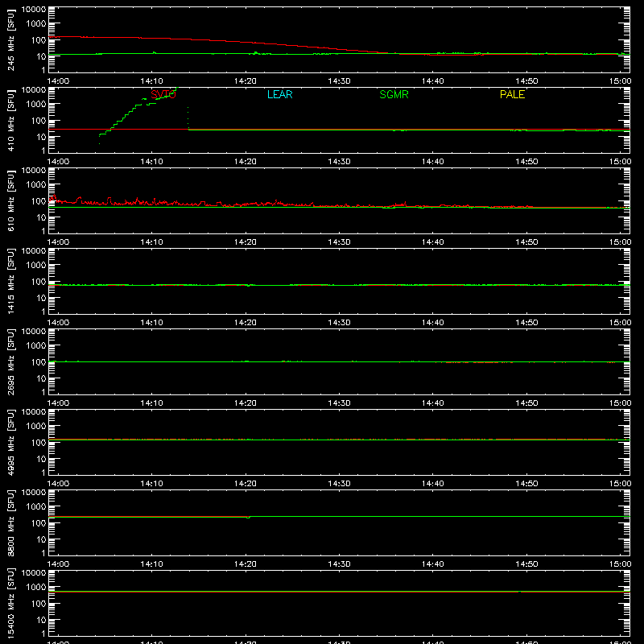Click the 14:10 tick below 2695 MHz plot
644x644 pixels.
pos(151,403)
